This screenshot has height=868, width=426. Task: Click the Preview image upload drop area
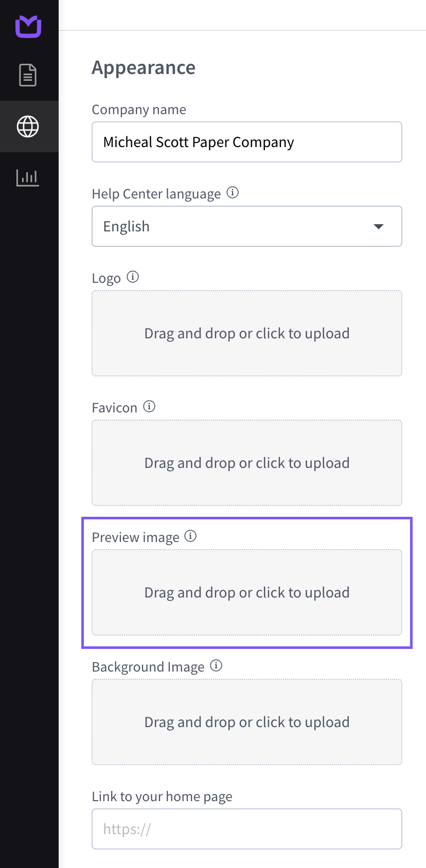pyautogui.click(x=247, y=592)
